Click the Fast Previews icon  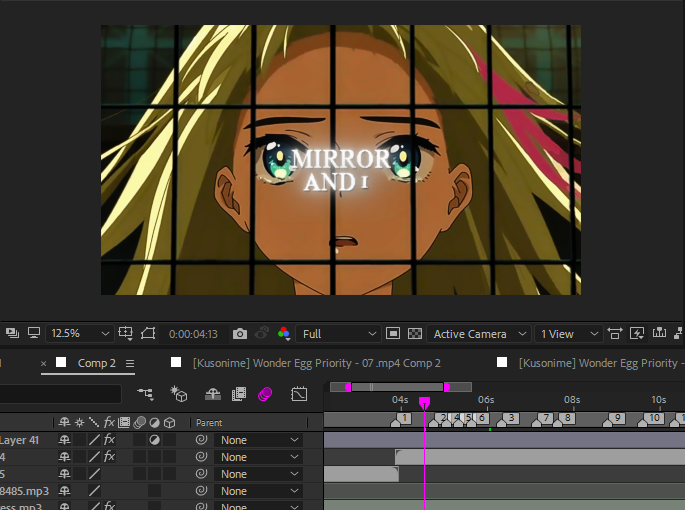[637, 334]
